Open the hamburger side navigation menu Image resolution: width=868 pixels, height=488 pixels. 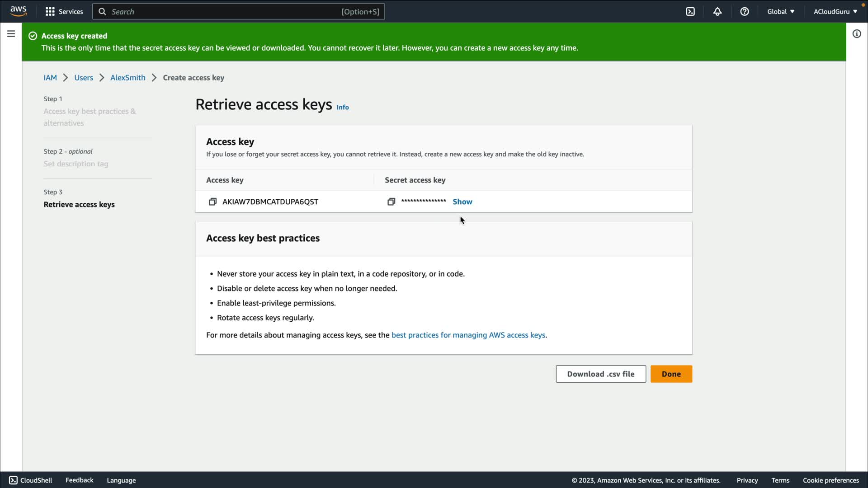pos(11,34)
